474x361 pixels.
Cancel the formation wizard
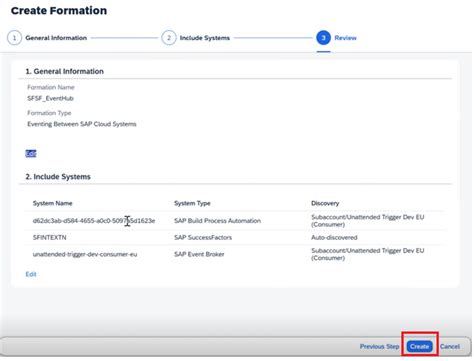[450, 347]
